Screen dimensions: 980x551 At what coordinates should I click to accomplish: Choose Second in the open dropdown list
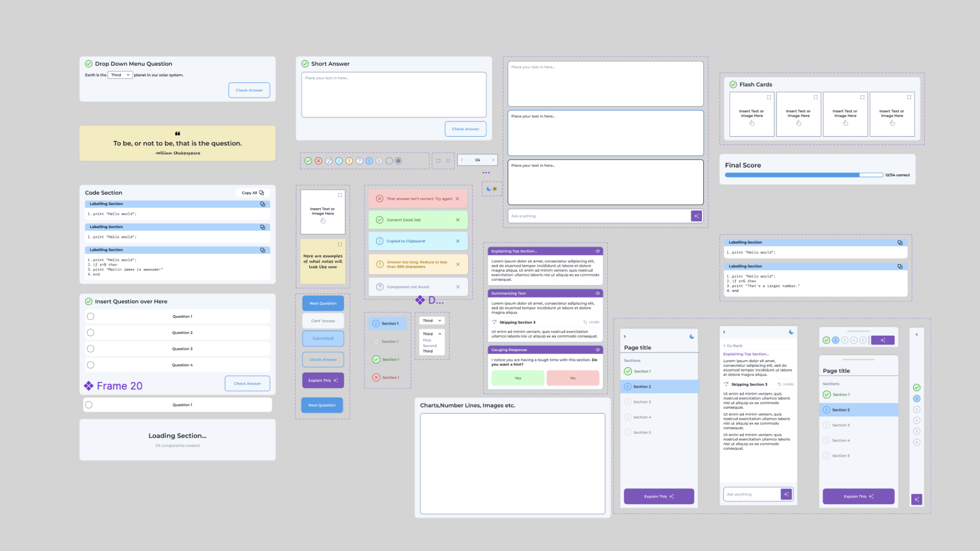click(x=430, y=346)
